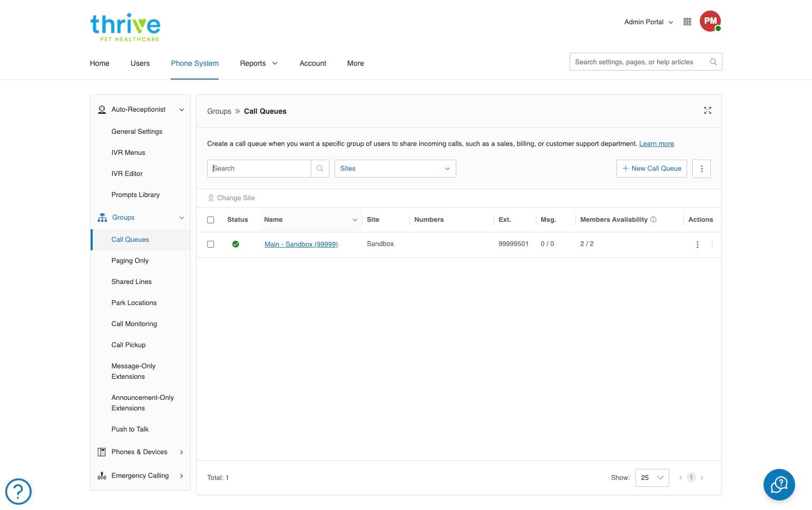Viewport: 812px width, 510px height.
Task: Open actions menu for Main - Sandbox row
Action: click(x=698, y=244)
